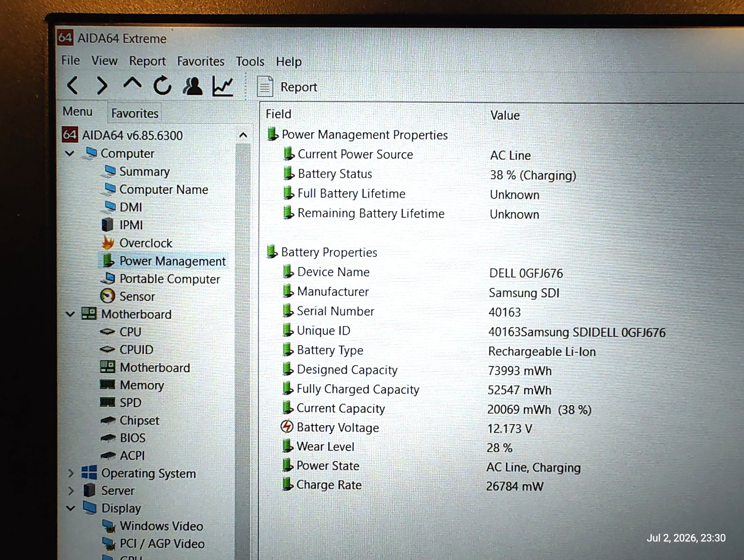
Task: Click the Chipset icon in tree
Action: (108, 420)
